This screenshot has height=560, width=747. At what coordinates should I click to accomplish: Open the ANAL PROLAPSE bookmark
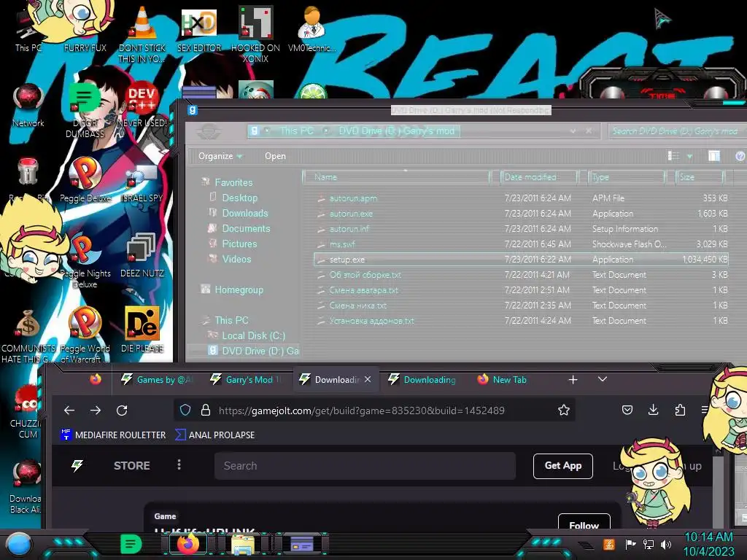coord(215,435)
